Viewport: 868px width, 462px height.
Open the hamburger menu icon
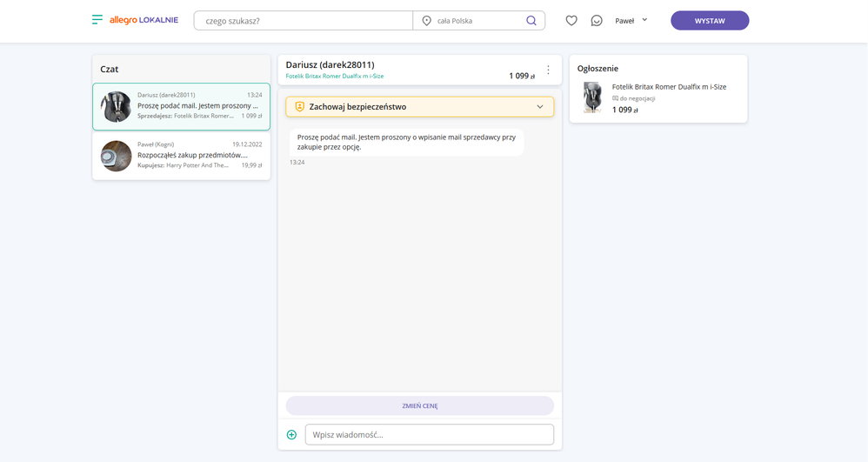[97, 20]
